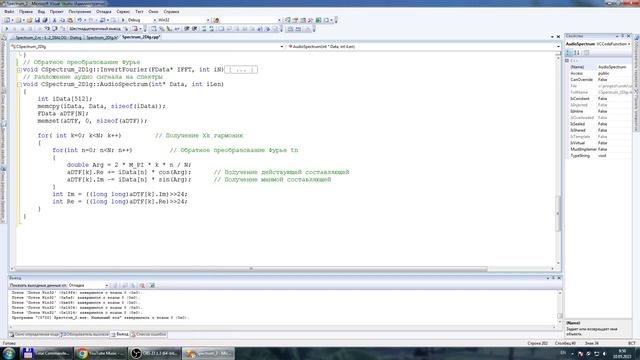Select the TypeString property row
The image size is (640, 360).
coord(598,156)
